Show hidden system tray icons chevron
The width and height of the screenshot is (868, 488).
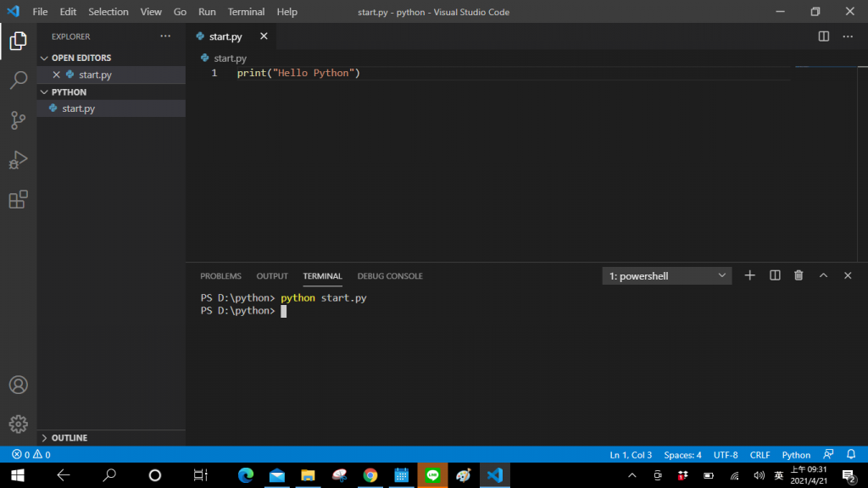coord(632,475)
